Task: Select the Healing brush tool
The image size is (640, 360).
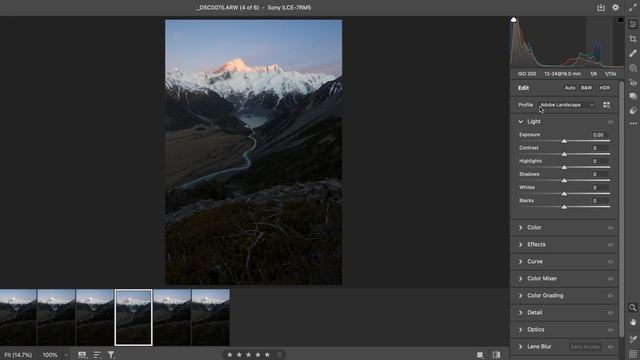Action: (633, 53)
